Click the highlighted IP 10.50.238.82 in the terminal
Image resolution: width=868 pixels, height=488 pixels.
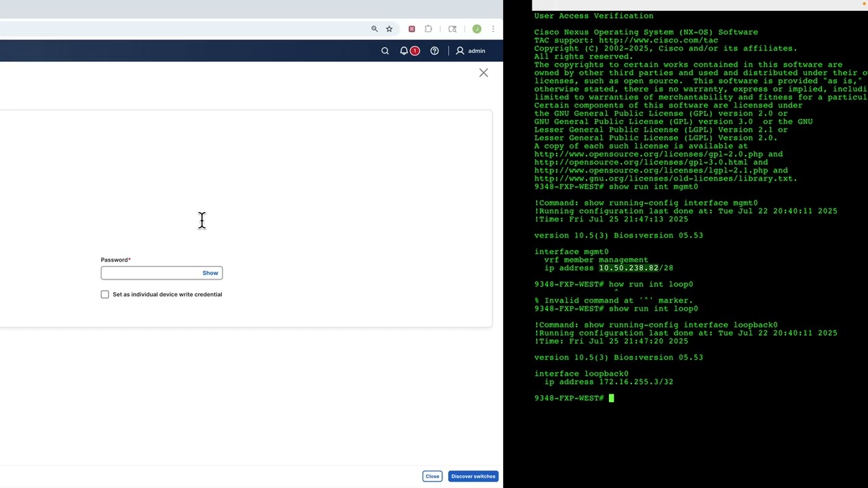click(629, 268)
